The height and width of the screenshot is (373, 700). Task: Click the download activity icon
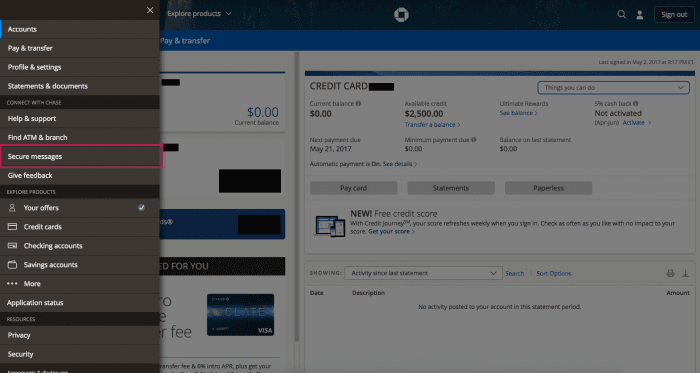click(x=685, y=273)
